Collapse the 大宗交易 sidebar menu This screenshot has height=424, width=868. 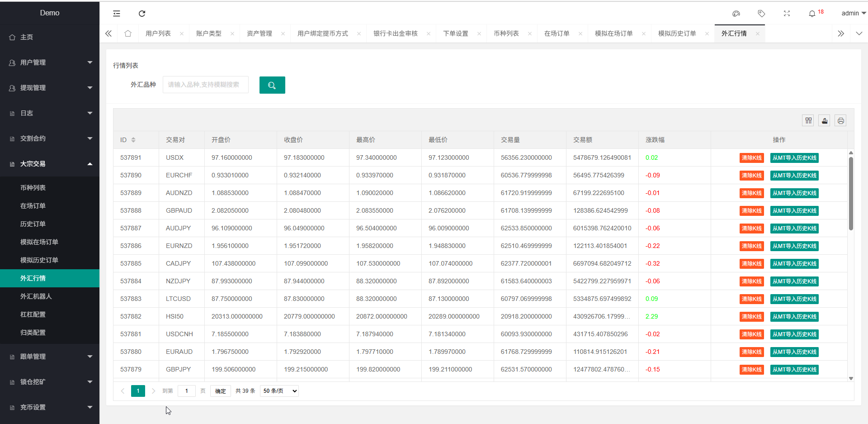click(50, 164)
